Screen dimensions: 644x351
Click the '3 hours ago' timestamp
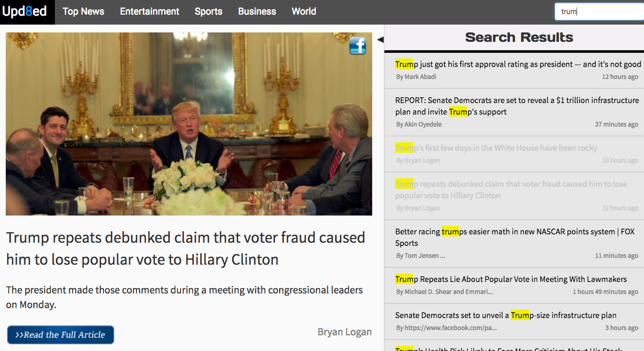point(622,328)
